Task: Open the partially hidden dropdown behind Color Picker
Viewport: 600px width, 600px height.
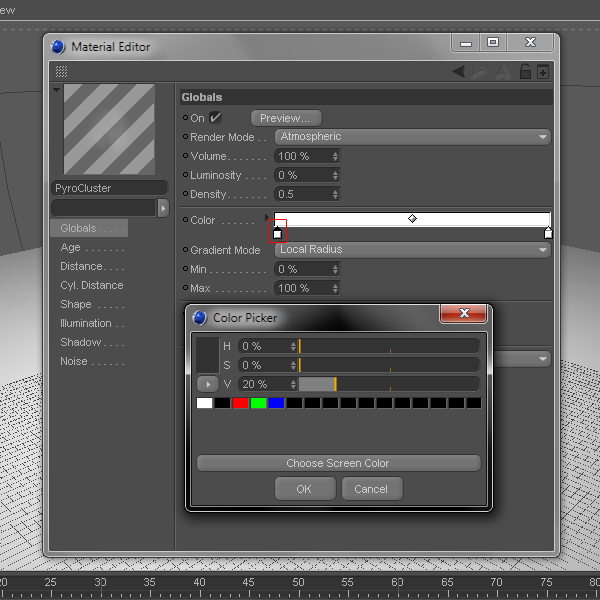Action: [522, 359]
